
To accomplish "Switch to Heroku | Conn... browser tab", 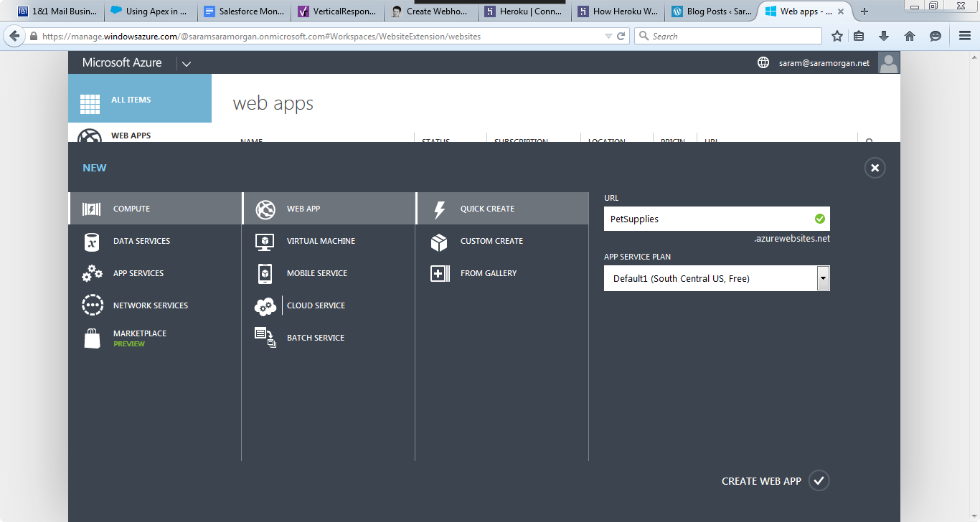I will pyautogui.click(x=524, y=11).
